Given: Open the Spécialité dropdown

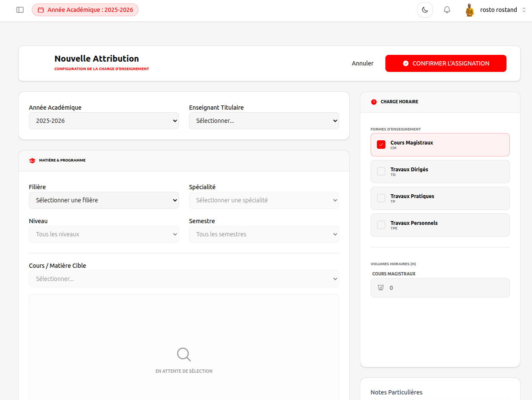Looking at the screenshot, I should pyautogui.click(x=264, y=200).
